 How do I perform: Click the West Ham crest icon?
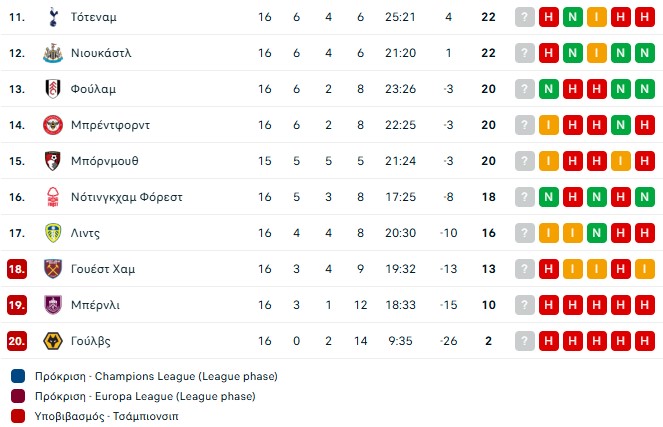pos(52,269)
